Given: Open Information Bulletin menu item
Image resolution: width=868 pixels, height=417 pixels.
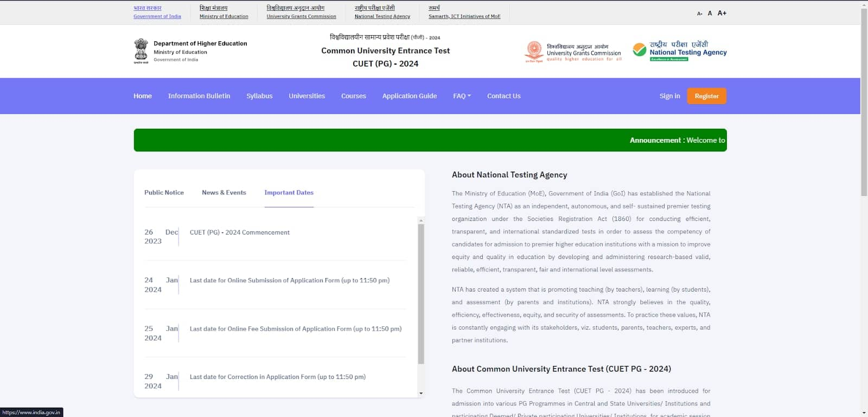Looking at the screenshot, I should [199, 96].
